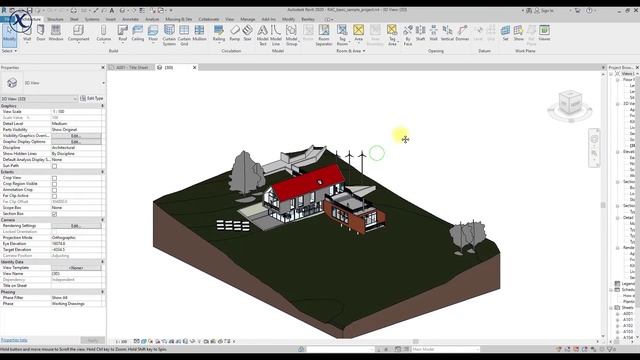The height and width of the screenshot is (360, 640).
Task: Choose the Model Text tool
Action: (262, 35)
